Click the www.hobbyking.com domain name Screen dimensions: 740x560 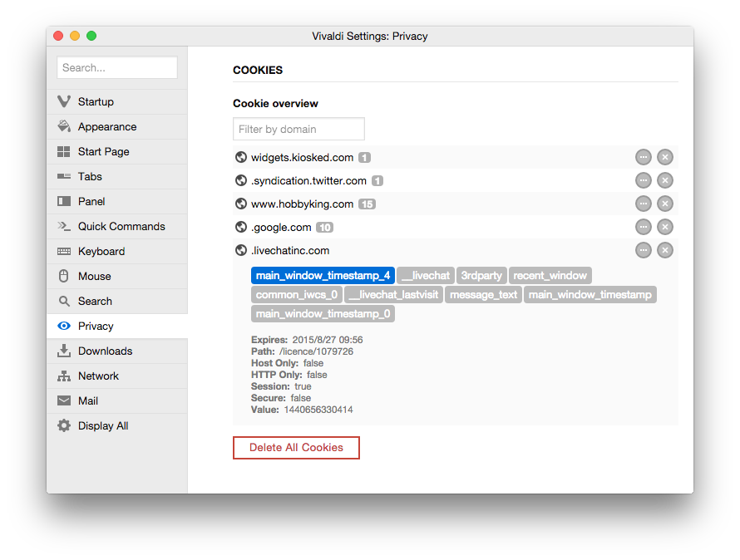click(302, 204)
